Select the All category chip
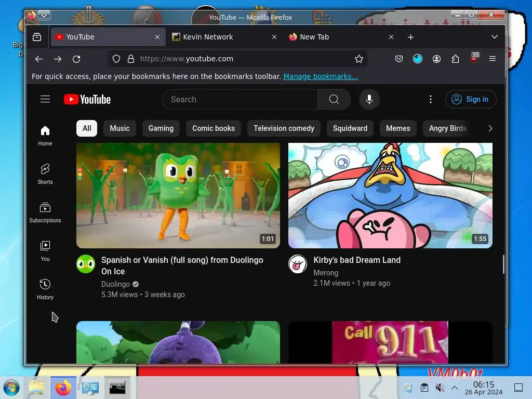532x399 pixels. pos(87,128)
